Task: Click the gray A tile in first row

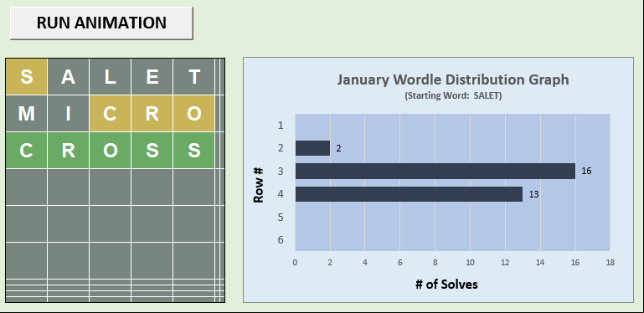Action: (x=68, y=77)
